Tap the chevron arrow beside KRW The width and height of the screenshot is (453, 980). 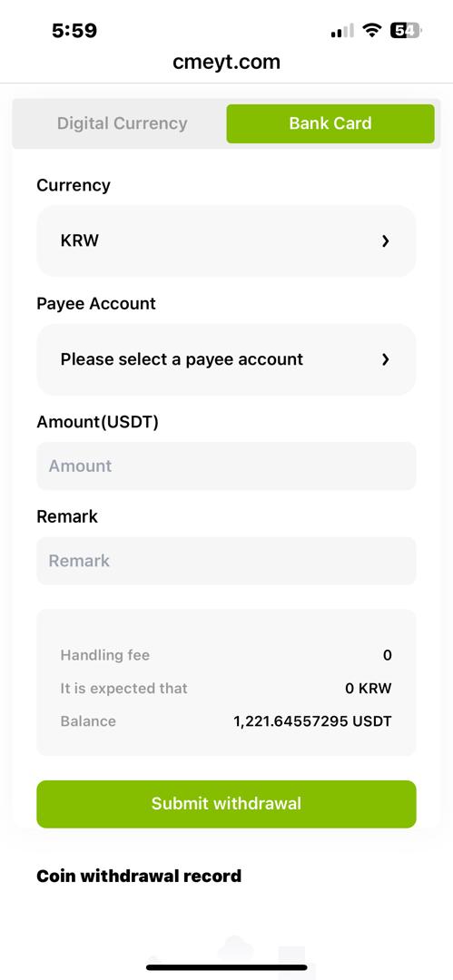coord(386,241)
